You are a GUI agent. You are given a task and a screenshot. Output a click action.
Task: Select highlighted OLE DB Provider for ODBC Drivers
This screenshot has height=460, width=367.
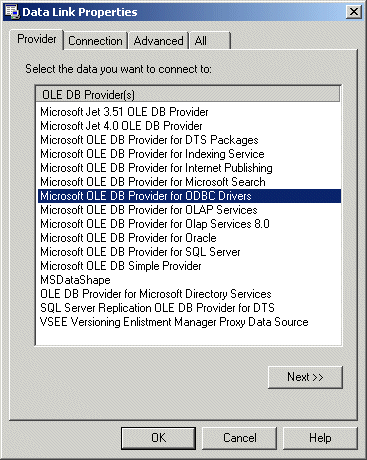pyautogui.click(x=189, y=196)
